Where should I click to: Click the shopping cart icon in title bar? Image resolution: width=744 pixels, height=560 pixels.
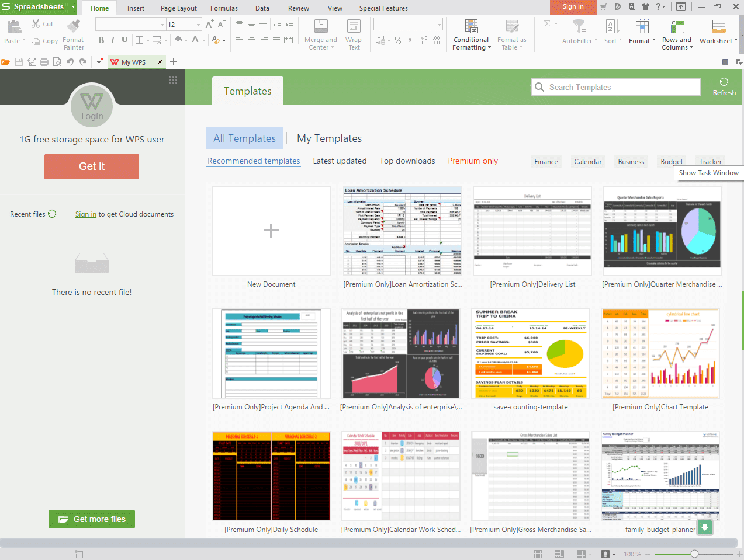point(603,7)
